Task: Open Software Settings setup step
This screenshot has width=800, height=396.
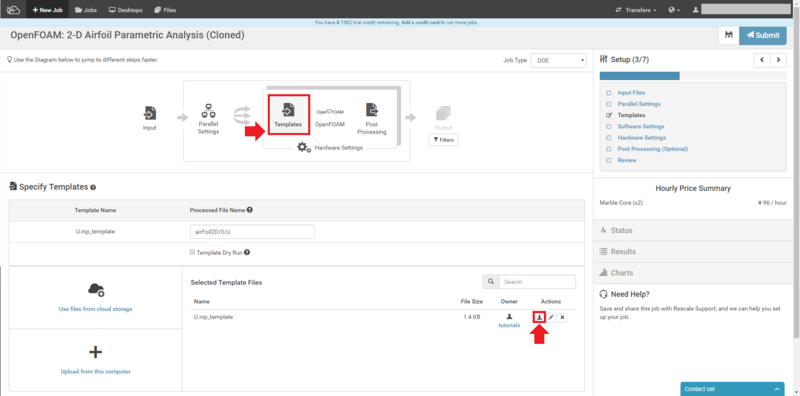Action: [641, 127]
